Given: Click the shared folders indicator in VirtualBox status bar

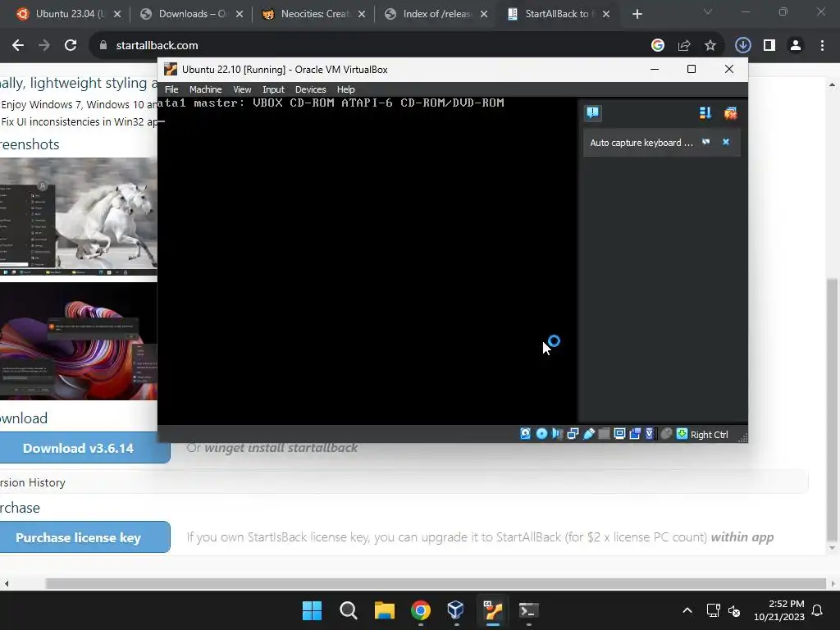Looking at the screenshot, I should tap(604, 434).
